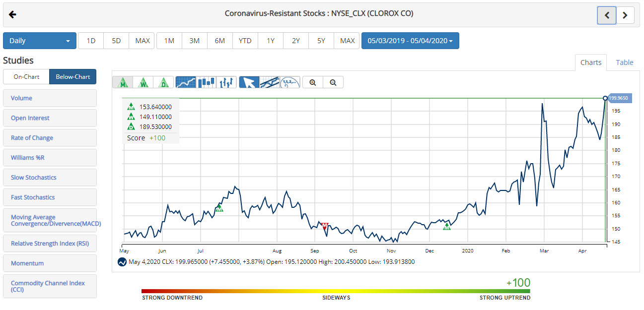Click the trend strength gradient bar

(x=336, y=292)
